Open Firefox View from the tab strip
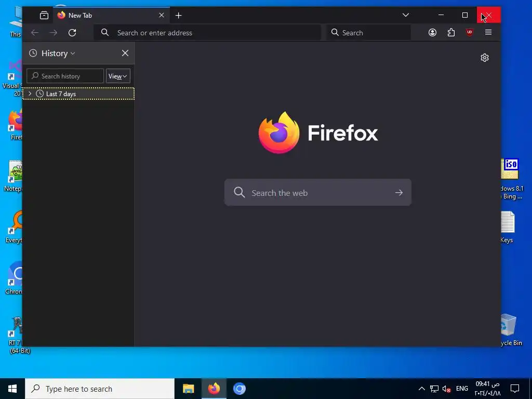 pyautogui.click(x=44, y=15)
